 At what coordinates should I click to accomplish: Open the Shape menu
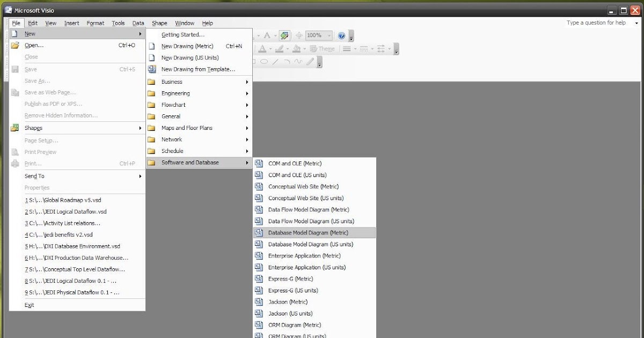click(x=159, y=23)
